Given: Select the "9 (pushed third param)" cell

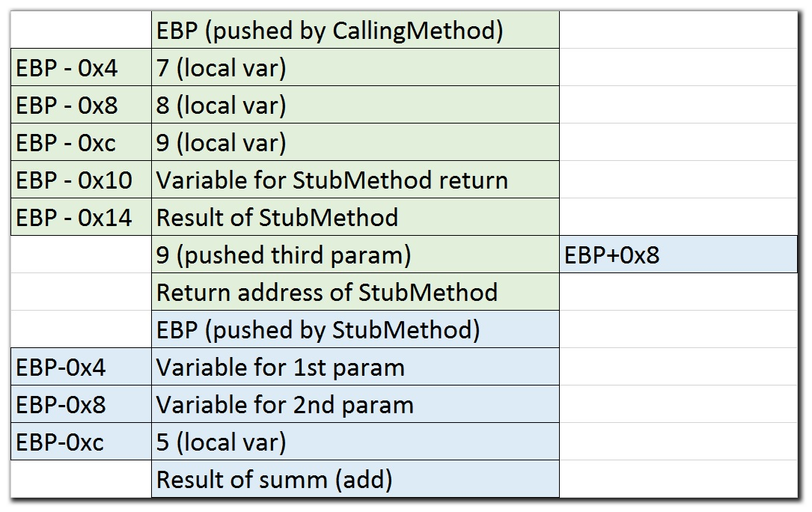Looking at the screenshot, I should [x=355, y=255].
